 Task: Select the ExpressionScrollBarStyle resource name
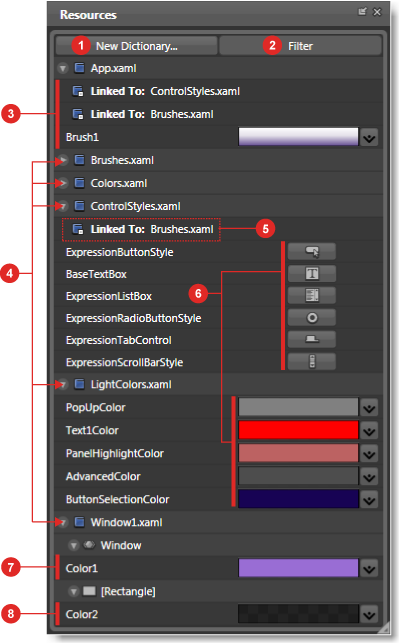click(124, 363)
